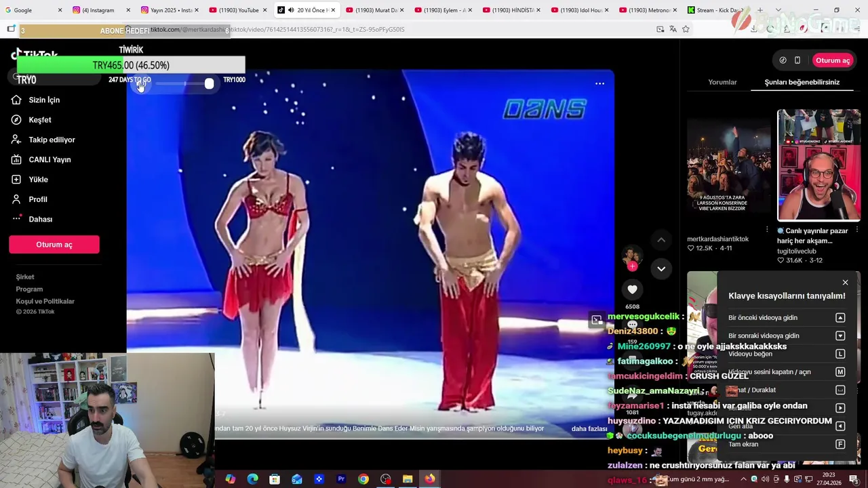Open the Program footer link
868x488 pixels.
(29, 289)
